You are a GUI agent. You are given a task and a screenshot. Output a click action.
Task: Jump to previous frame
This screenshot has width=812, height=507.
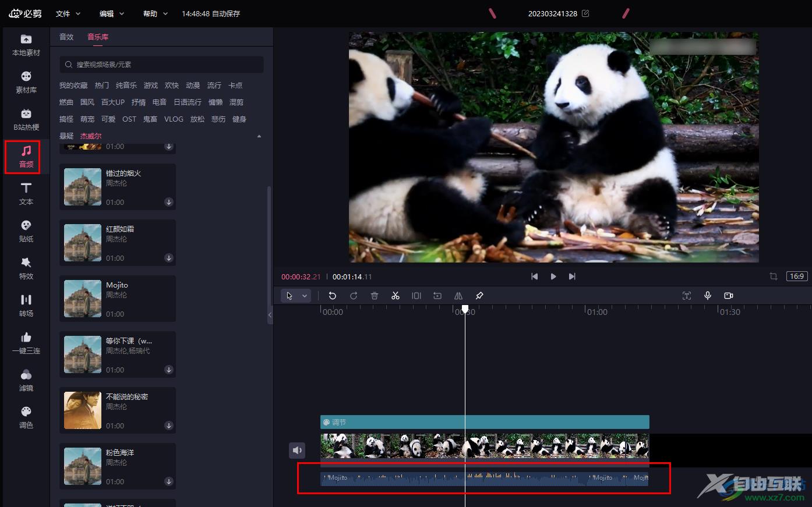(x=535, y=276)
